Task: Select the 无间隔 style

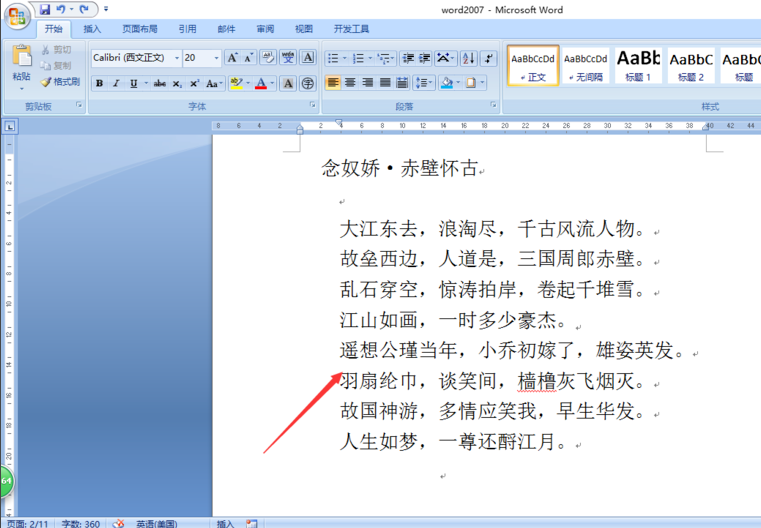Action: coord(585,66)
